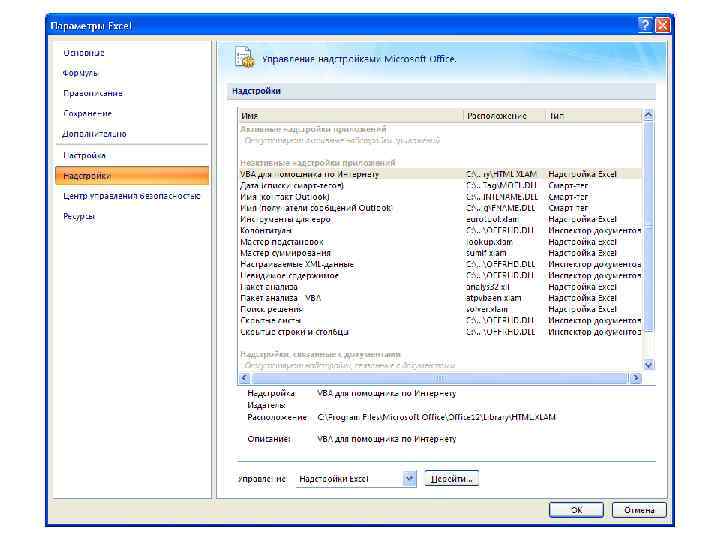Image resolution: width=720 pixels, height=540 pixels.
Task: Click the list scroll down arrow
Action: (x=648, y=365)
